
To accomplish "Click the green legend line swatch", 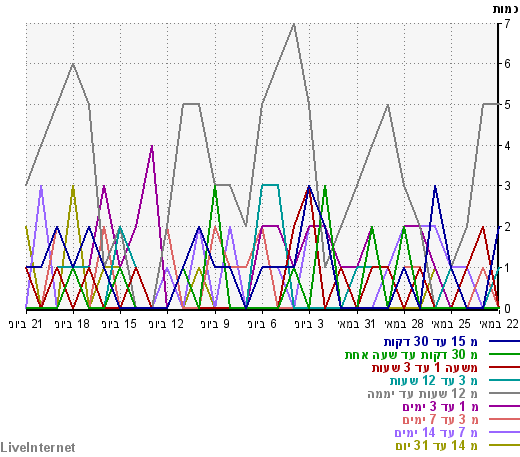I will pyautogui.click(x=504, y=354).
